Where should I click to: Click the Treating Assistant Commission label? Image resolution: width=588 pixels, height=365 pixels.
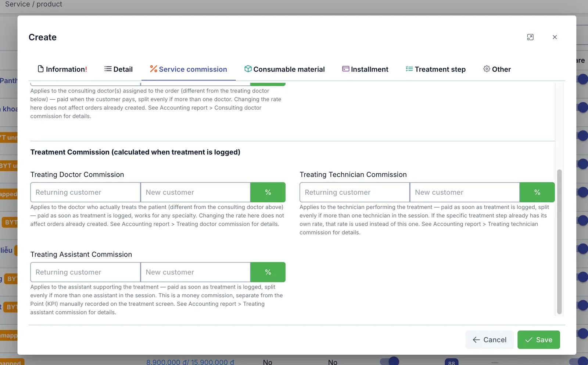(81, 254)
